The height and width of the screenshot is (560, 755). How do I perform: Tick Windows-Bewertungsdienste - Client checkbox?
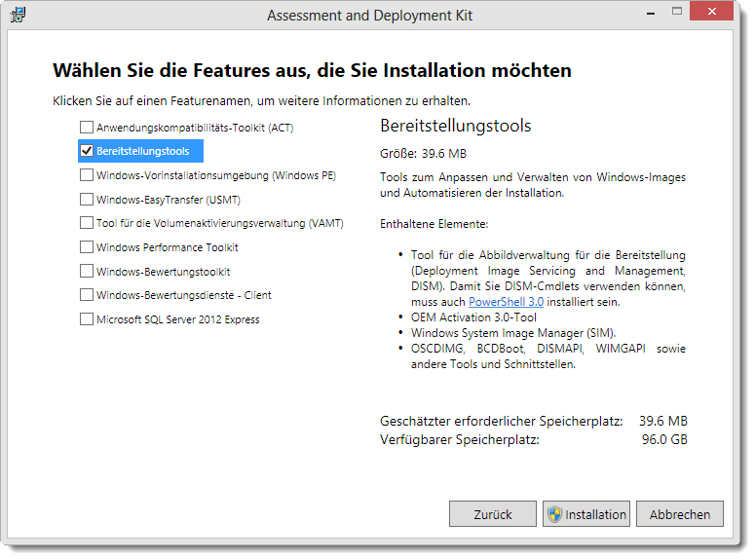[87, 294]
